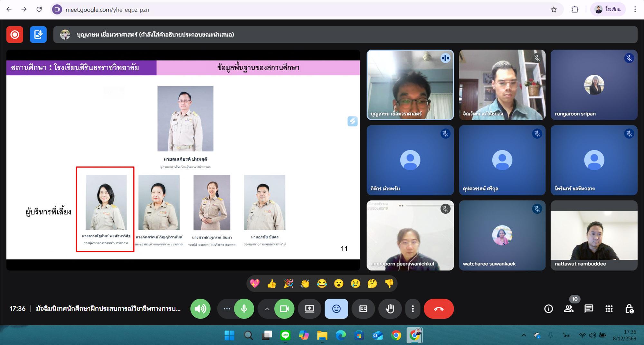
Task: Send the thumbs up reaction
Action: pos(271,284)
